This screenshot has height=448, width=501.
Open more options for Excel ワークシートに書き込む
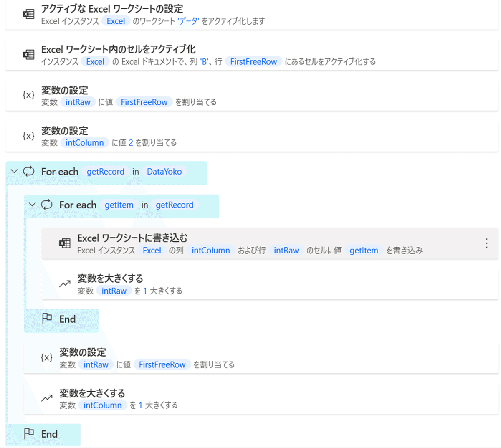pyautogui.click(x=486, y=243)
